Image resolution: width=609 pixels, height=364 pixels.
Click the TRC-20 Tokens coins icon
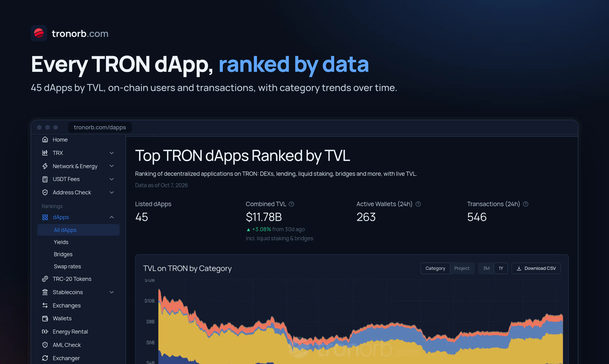click(45, 279)
